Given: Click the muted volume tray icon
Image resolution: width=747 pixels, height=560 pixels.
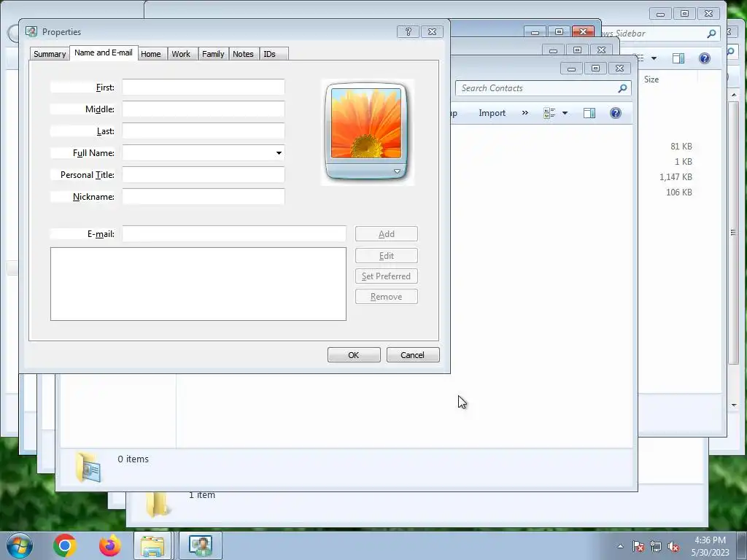Looking at the screenshot, I should [x=673, y=547].
